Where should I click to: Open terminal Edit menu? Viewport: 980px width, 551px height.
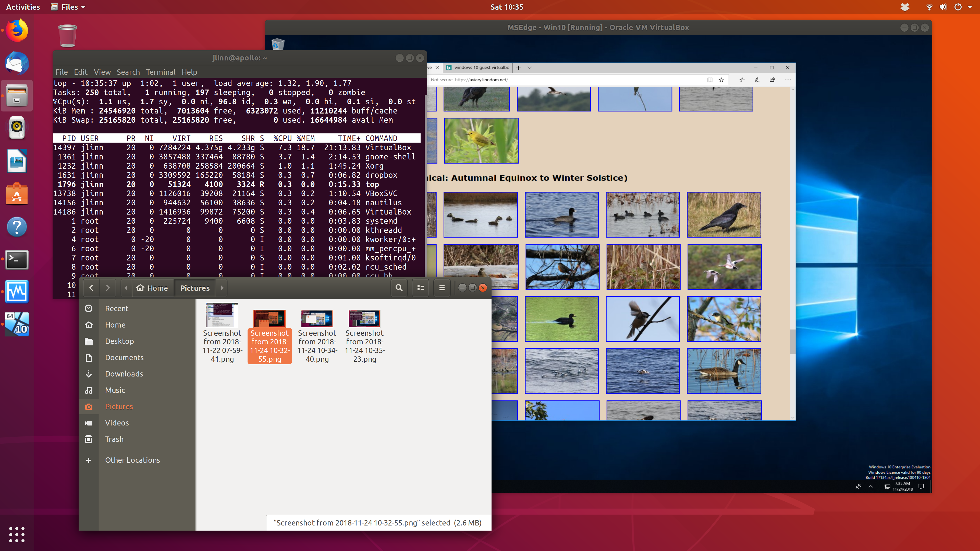click(x=81, y=72)
